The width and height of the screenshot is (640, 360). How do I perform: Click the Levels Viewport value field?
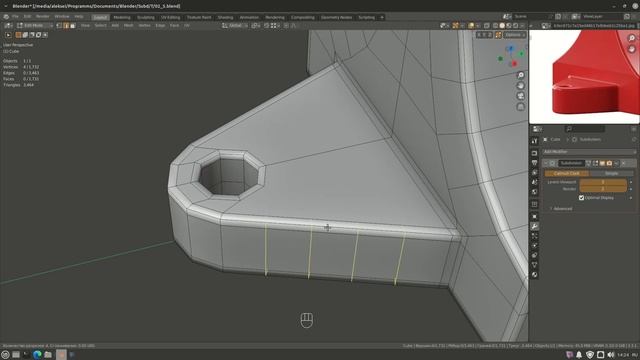click(603, 182)
